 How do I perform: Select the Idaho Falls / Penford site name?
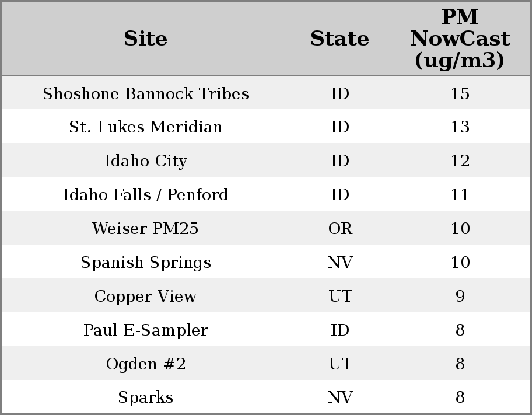pos(146,195)
